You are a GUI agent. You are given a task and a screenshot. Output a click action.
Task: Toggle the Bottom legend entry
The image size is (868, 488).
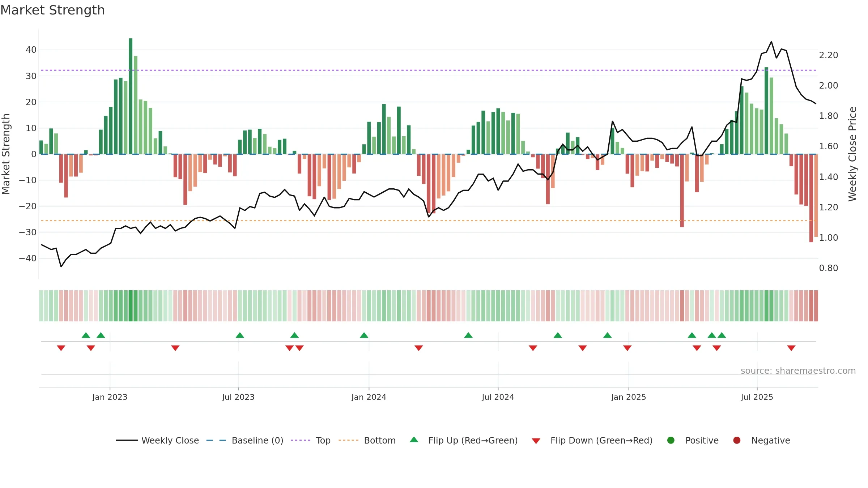tap(367, 440)
